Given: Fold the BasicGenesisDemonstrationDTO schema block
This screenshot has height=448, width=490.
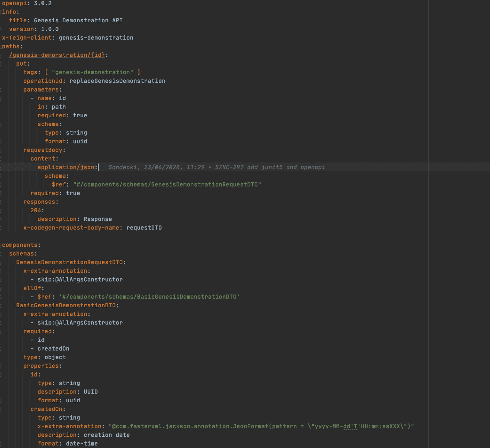Looking at the screenshot, I should 1,306.
